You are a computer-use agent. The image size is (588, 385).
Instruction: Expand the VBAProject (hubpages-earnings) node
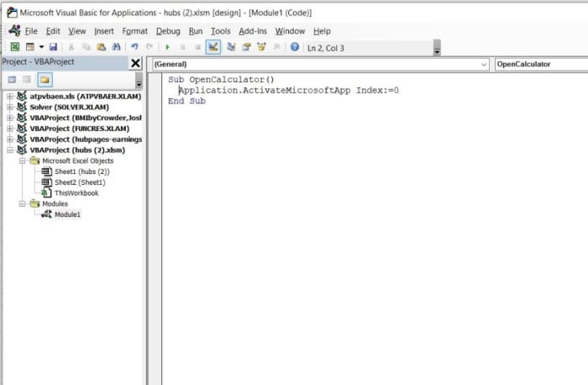[10, 140]
